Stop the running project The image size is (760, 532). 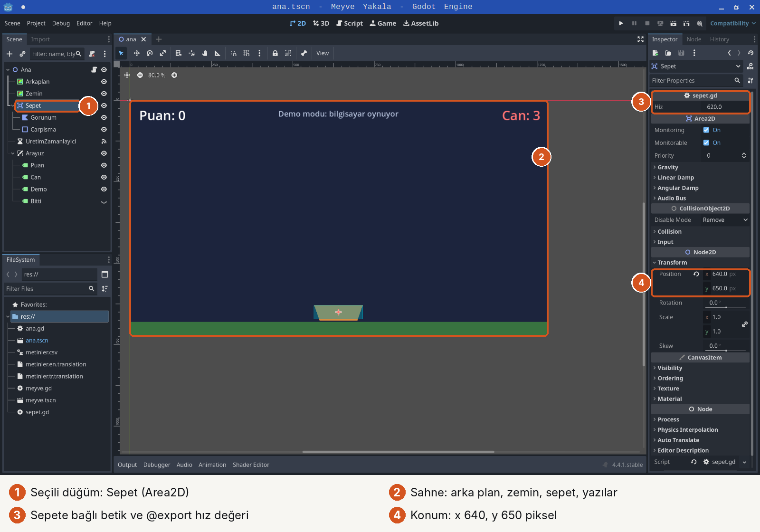647,23
